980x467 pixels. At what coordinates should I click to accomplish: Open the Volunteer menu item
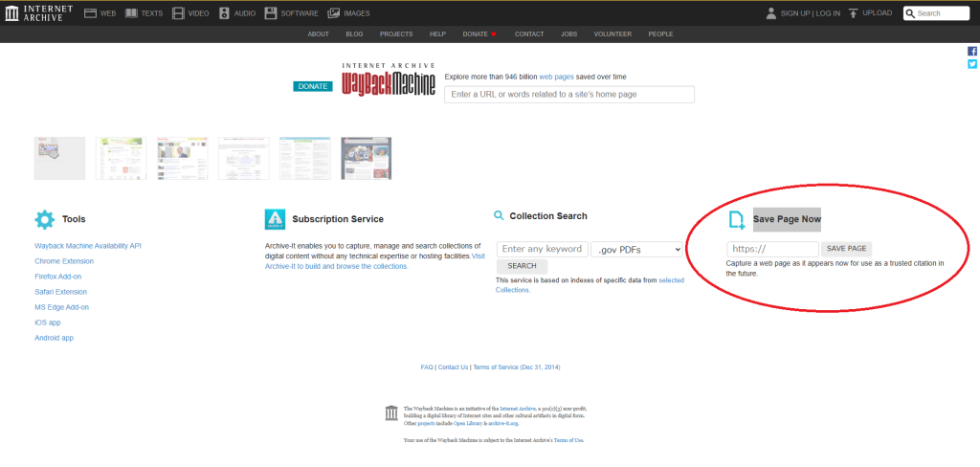coord(612,34)
